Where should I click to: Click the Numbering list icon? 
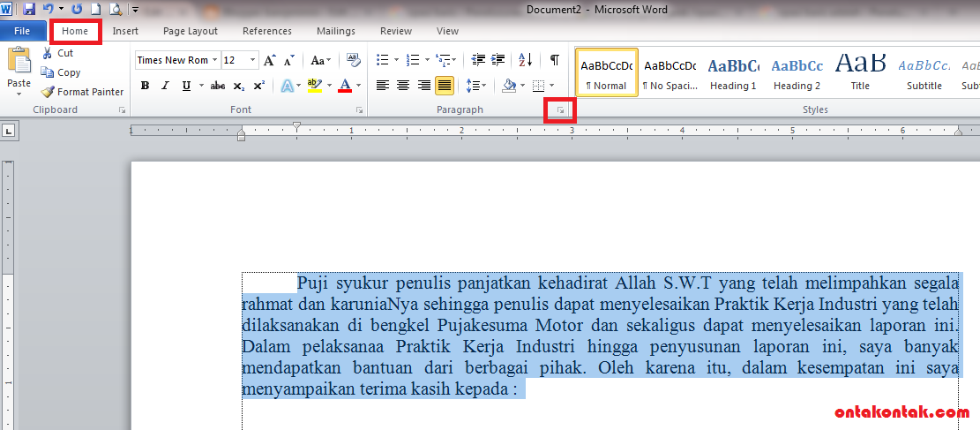(x=413, y=60)
